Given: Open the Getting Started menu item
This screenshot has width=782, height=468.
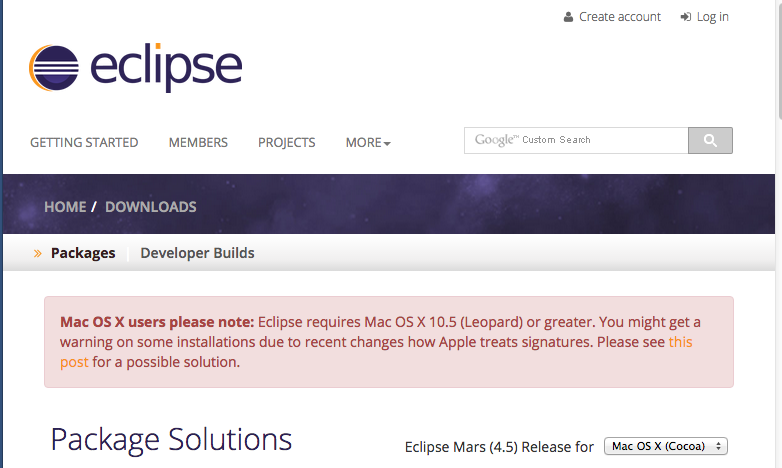Looking at the screenshot, I should (84, 143).
